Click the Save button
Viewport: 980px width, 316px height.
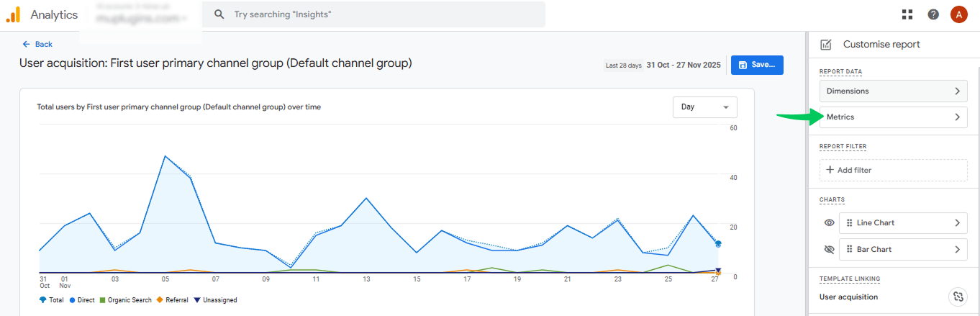point(756,65)
